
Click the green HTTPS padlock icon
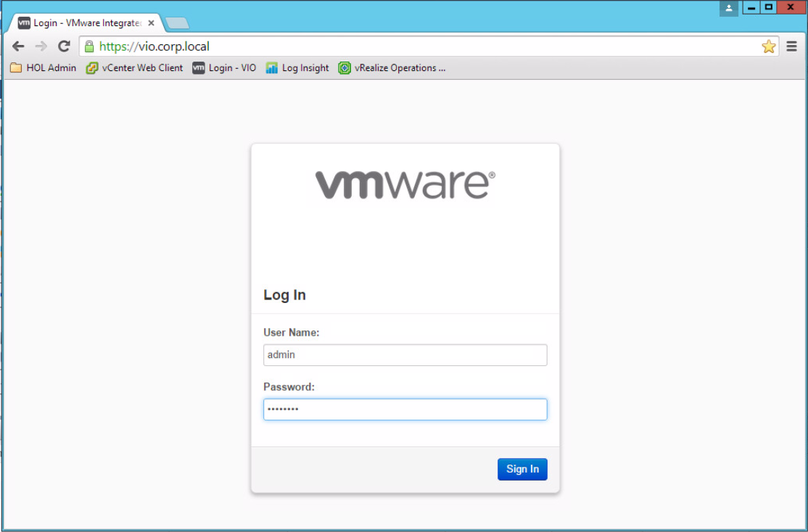(x=89, y=47)
